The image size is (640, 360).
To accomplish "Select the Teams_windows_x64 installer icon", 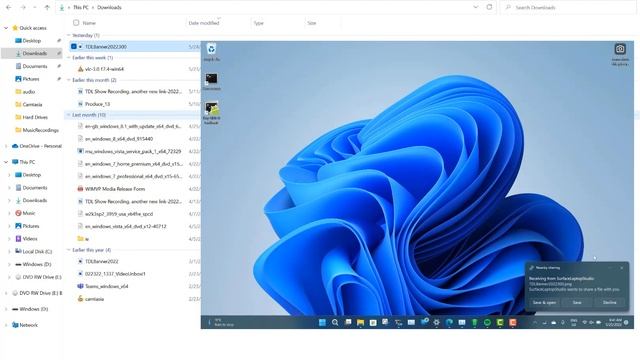I will [x=80, y=286].
